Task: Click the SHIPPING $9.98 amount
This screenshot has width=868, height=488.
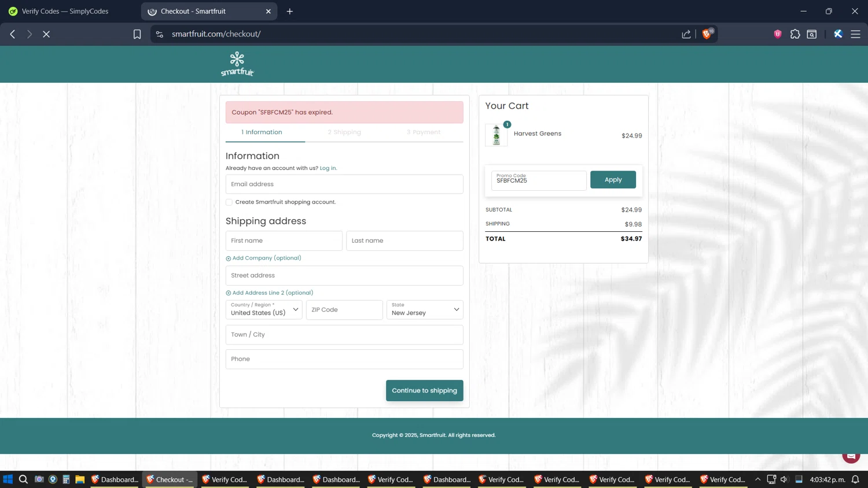Action: click(633, 224)
